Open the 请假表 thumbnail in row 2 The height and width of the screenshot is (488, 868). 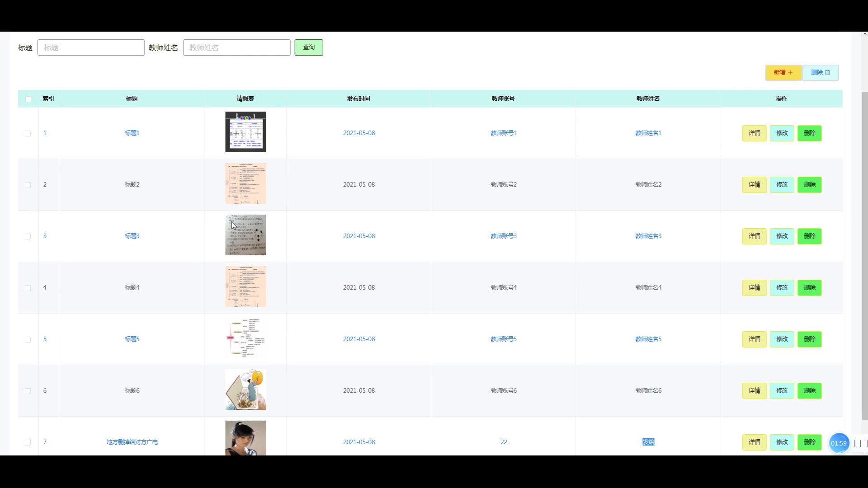tap(245, 183)
